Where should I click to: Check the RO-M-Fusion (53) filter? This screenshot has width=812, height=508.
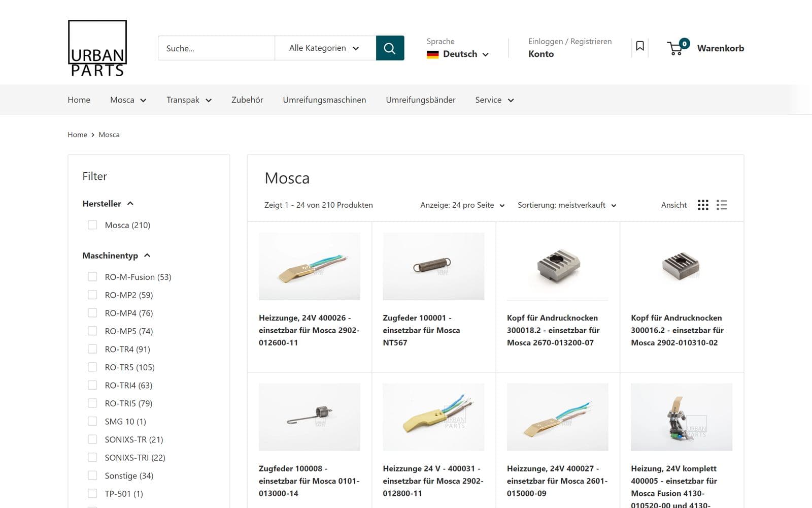click(92, 277)
